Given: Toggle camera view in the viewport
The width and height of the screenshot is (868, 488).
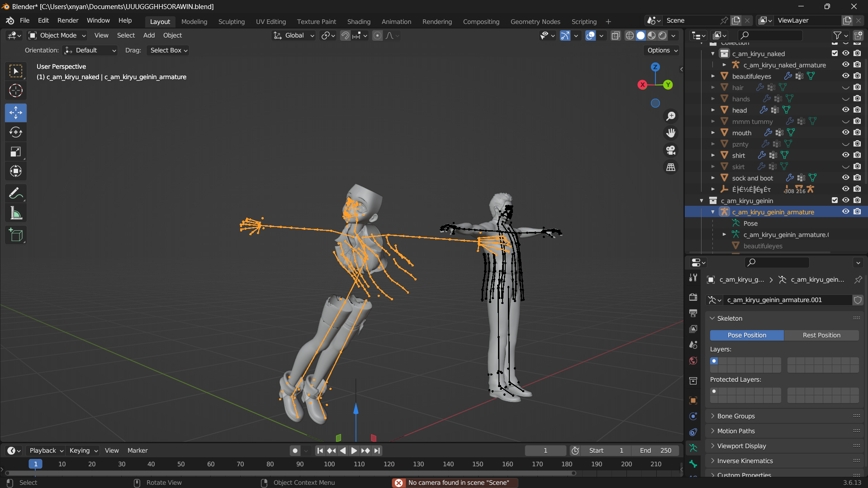Looking at the screenshot, I should tap(671, 150).
